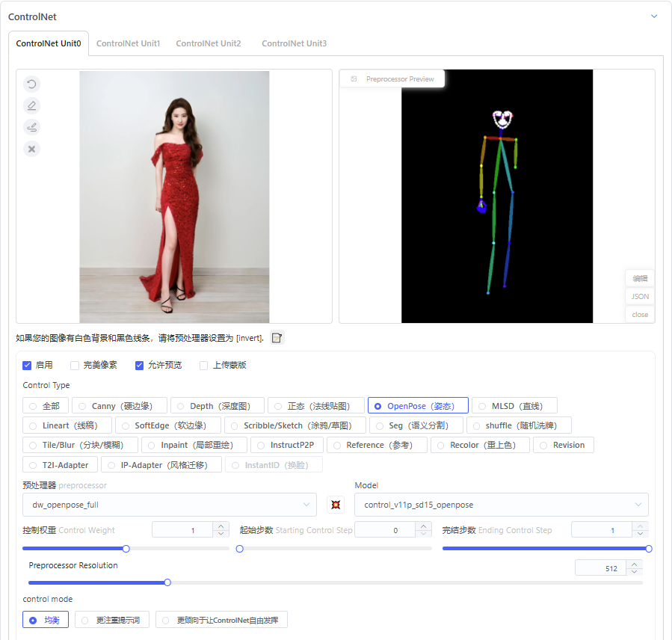Select 均衡 control mode
This screenshot has height=640, width=672.
pos(46,620)
